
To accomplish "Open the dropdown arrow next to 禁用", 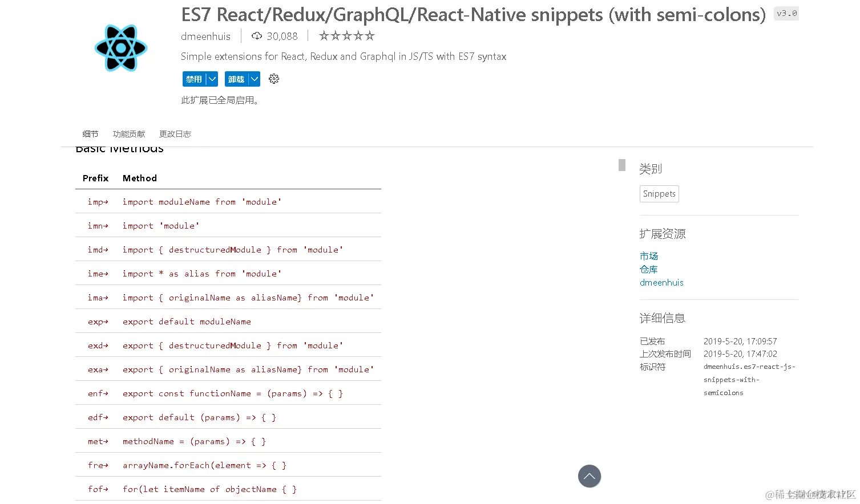I will [x=212, y=79].
